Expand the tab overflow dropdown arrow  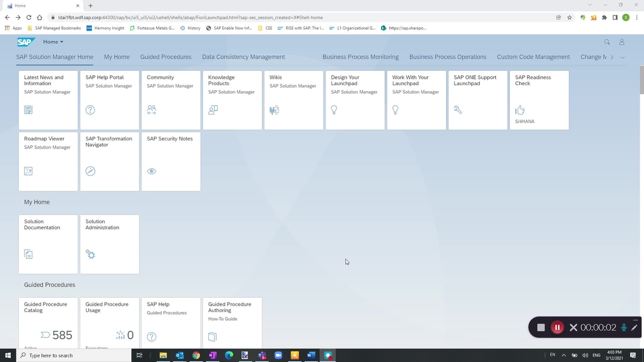[623, 57]
